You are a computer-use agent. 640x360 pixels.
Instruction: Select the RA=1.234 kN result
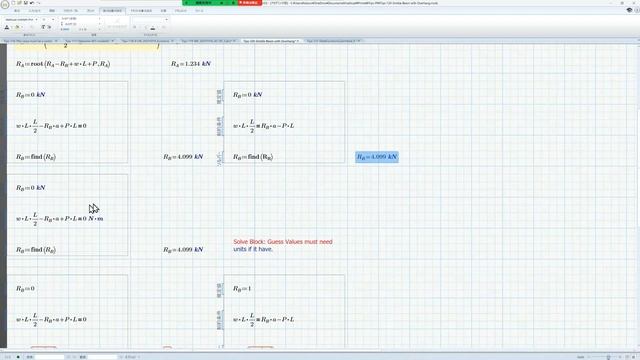pyautogui.click(x=191, y=64)
